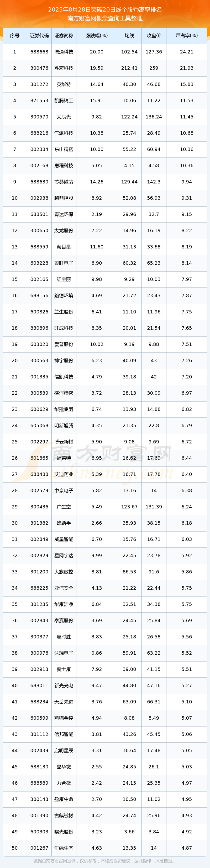Image resolution: width=210 pixels, height=868 pixels.
Task: Click stock name 大族数控
Action: (x=64, y=572)
